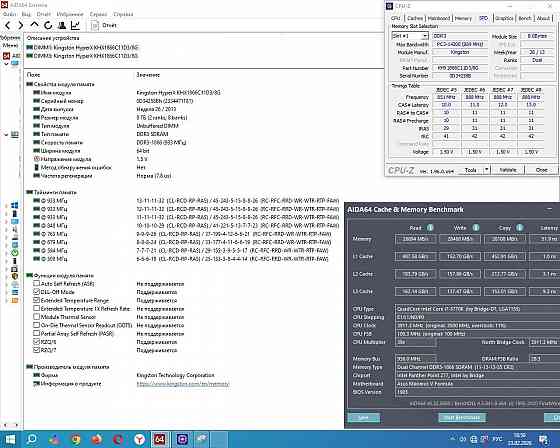Select the shield Security icon in sidebar tree
Screen dimensions: 560x448
pyautogui.click(x=15, y=276)
